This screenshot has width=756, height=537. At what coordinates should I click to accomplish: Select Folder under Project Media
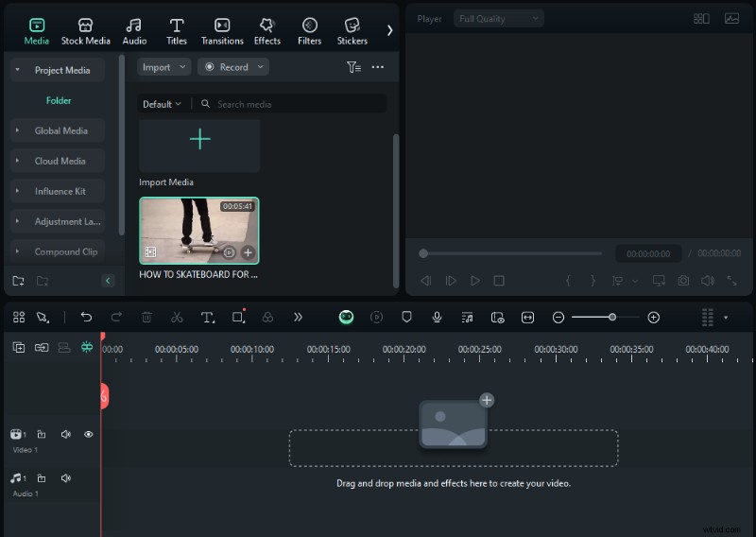click(59, 100)
